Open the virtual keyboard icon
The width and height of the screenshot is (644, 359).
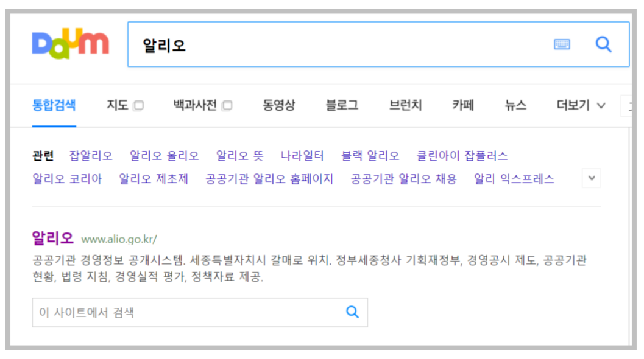pyautogui.click(x=562, y=44)
